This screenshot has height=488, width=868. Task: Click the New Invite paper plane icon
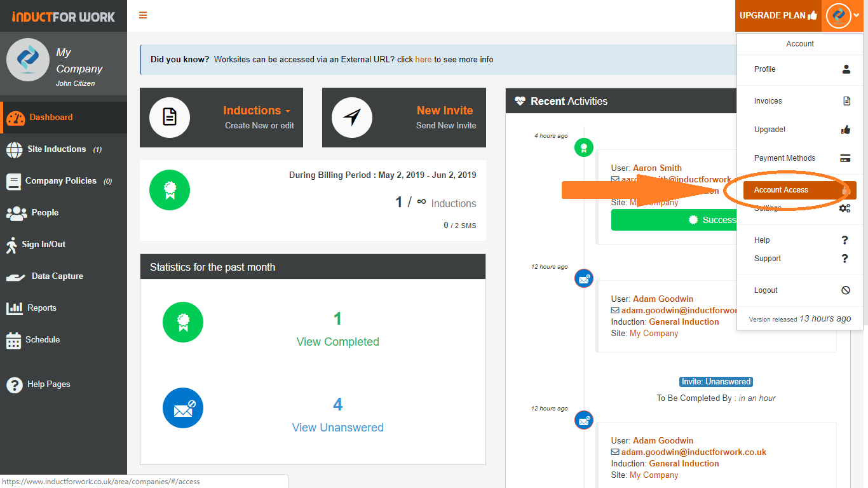[352, 118]
